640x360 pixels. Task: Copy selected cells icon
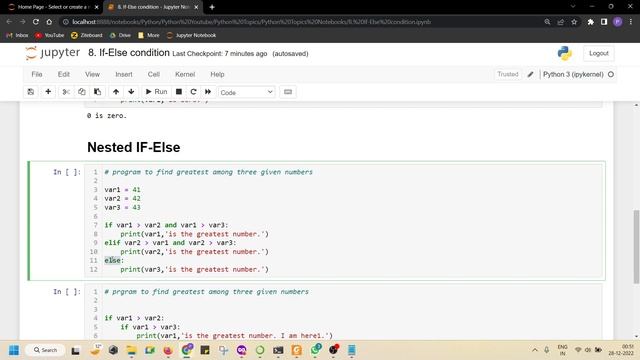point(82,92)
